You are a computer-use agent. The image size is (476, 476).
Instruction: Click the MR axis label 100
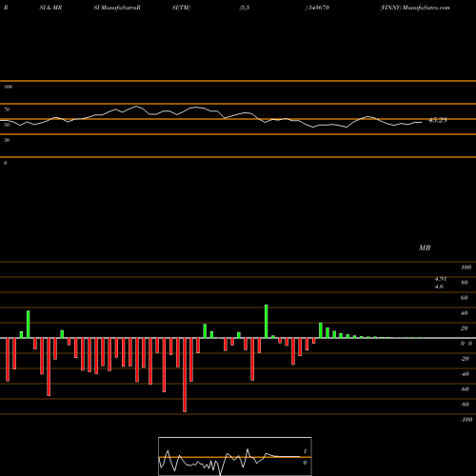466,268
